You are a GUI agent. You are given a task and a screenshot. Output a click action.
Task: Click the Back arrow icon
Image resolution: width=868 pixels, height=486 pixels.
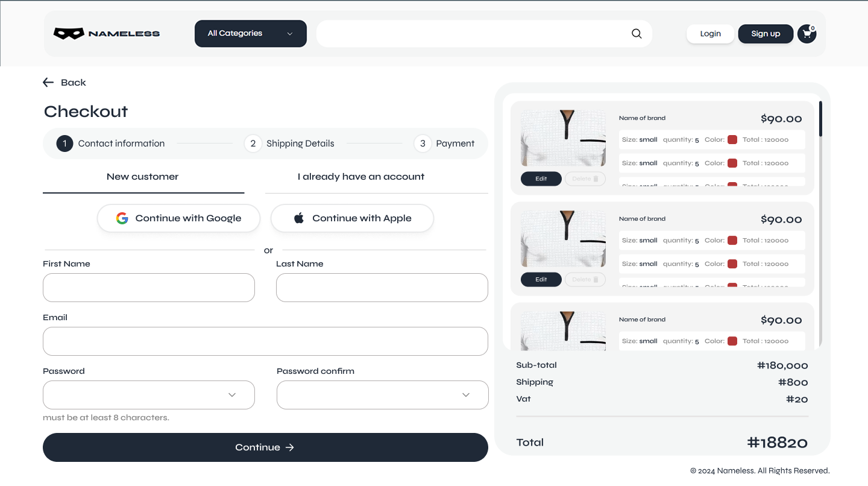[x=48, y=83]
